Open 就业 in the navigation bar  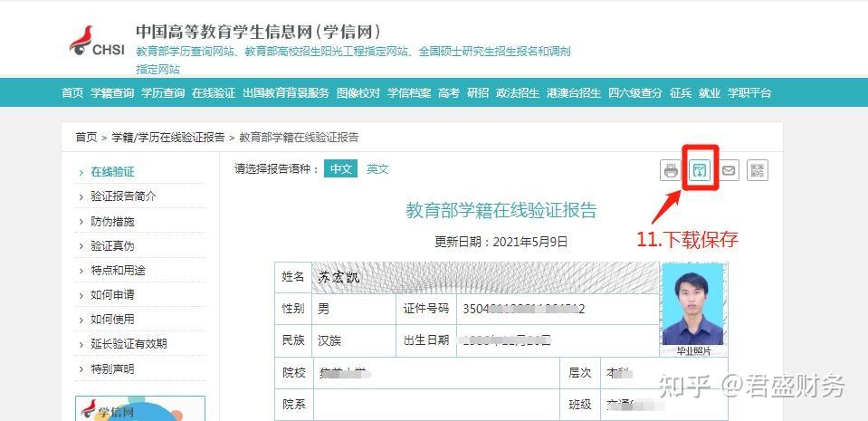(x=709, y=93)
